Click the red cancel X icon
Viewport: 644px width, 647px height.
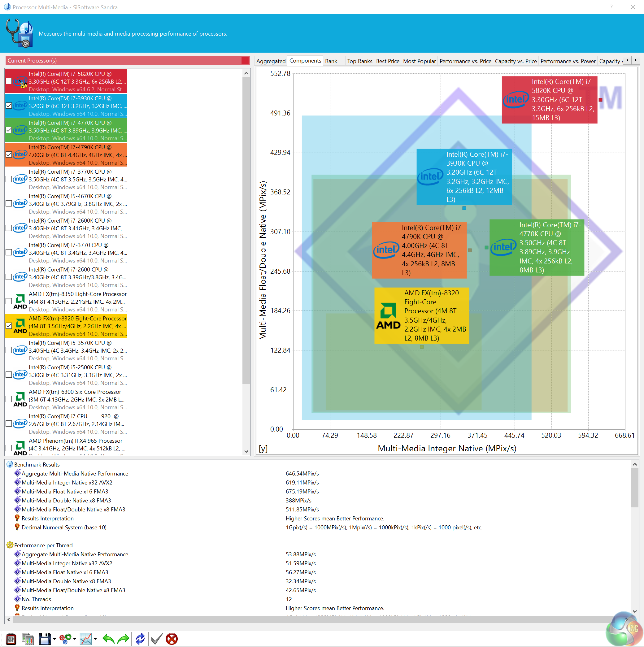click(172, 639)
